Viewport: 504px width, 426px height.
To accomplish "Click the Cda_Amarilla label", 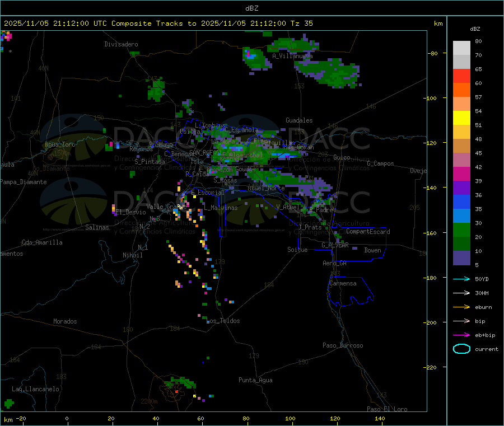I will [x=42, y=242].
